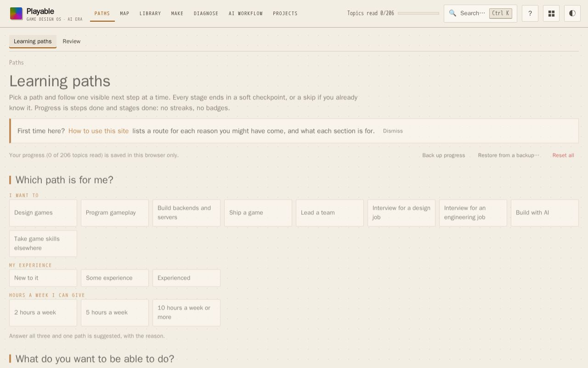Select Program gameplay goal

pyautogui.click(x=115, y=213)
